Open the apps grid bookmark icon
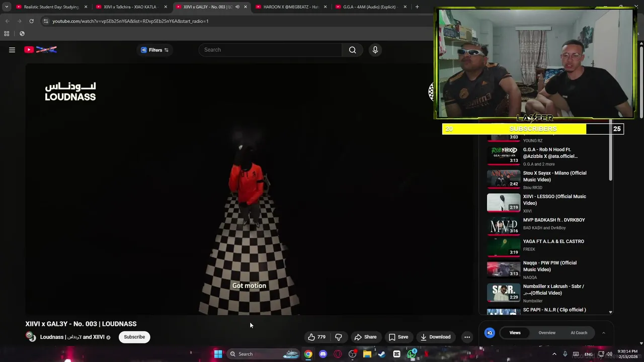Viewport: 644px width, 362px height. pyautogui.click(x=7, y=34)
